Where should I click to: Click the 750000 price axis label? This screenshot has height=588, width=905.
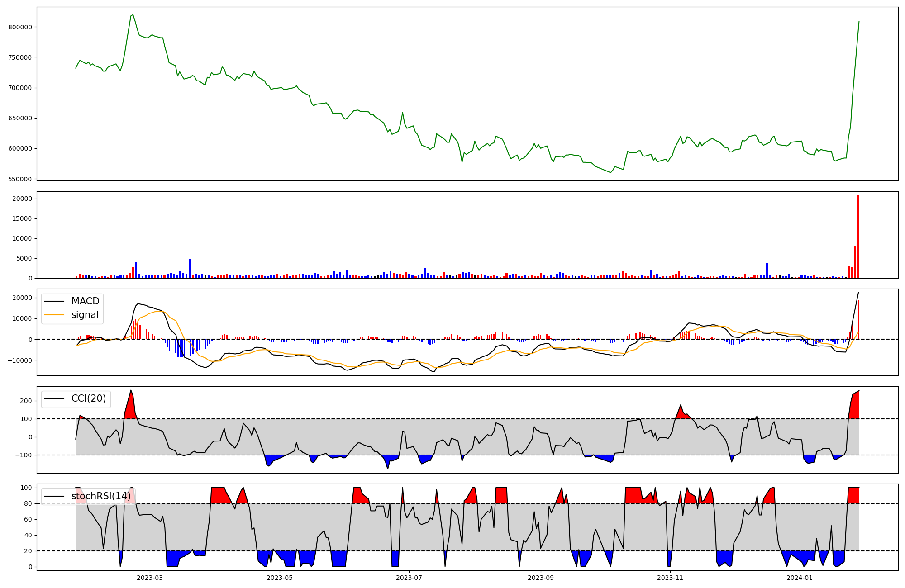[x=20, y=57]
